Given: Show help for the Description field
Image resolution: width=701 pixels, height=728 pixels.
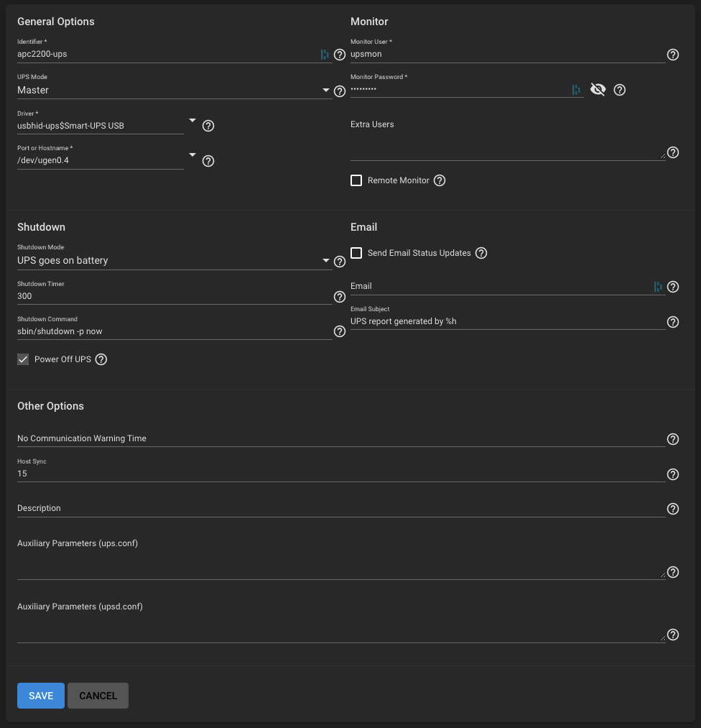Looking at the screenshot, I should (673, 509).
